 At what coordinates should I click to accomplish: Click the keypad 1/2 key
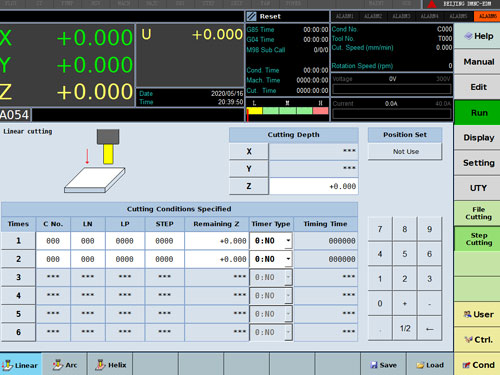pos(405,329)
